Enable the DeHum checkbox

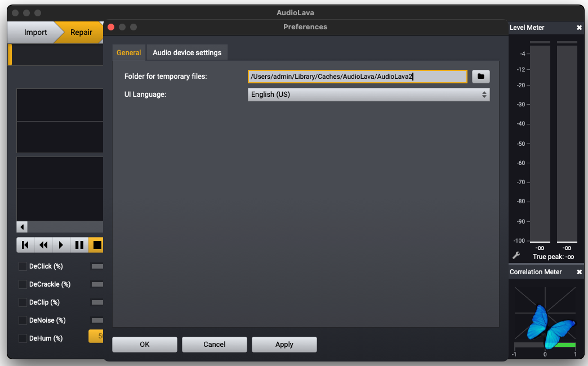coord(23,338)
